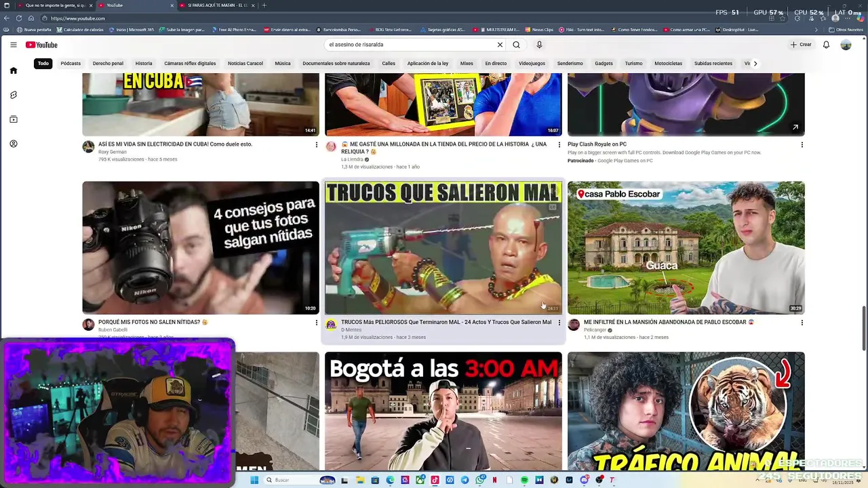Open a new browser tab with plus

[264, 5]
